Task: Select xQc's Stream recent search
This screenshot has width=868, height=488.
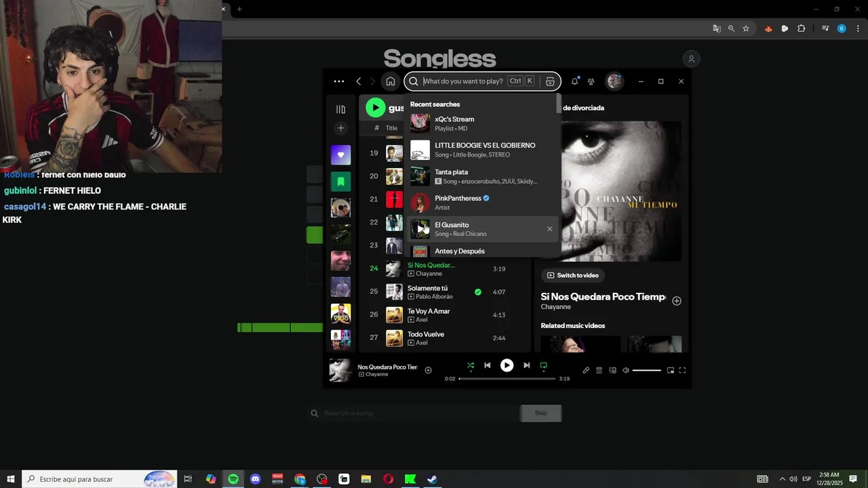Action: click(x=483, y=123)
